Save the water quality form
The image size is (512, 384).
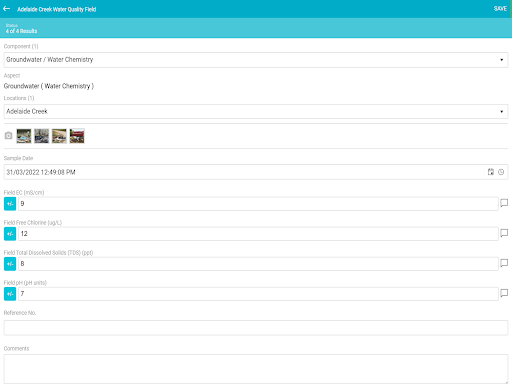[500, 9]
